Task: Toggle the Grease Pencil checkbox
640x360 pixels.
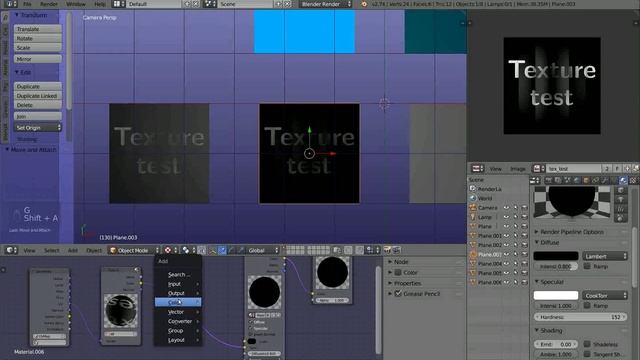Action: pos(398,293)
